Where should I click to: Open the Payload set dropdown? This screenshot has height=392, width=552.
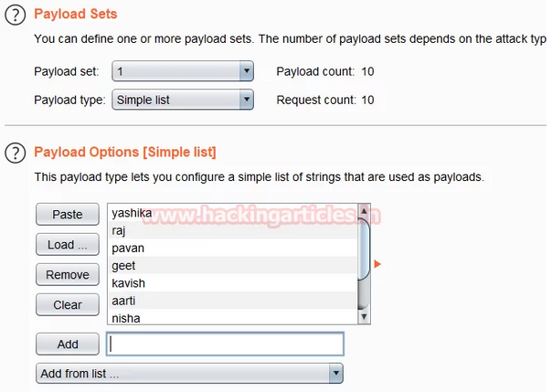182,71
